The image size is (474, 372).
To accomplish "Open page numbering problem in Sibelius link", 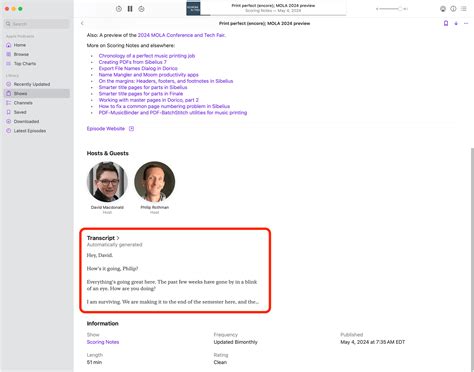I will 164,107.
